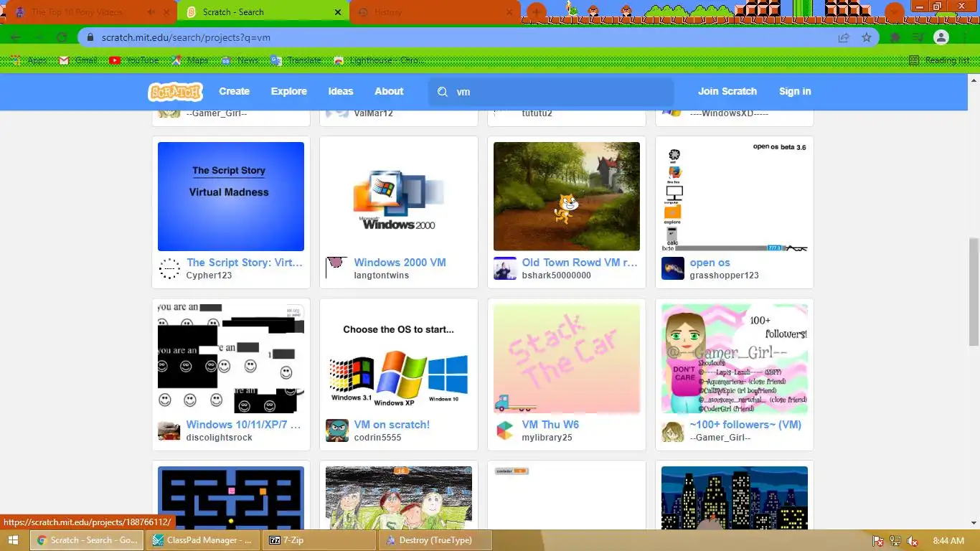The height and width of the screenshot is (551, 980).
Task: Click codrin5555's avatar icon
Action: [337, 430]
